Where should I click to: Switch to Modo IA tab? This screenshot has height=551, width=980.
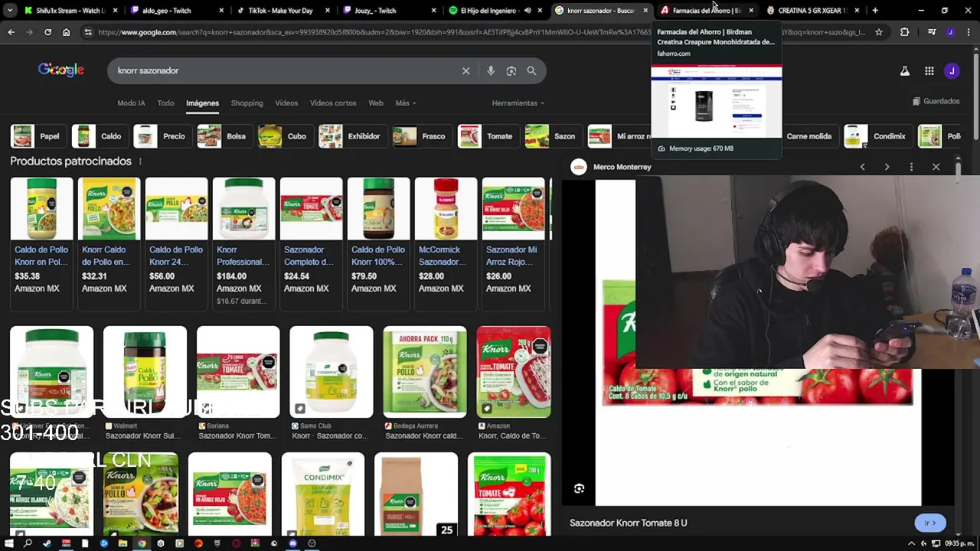point(131,103)
